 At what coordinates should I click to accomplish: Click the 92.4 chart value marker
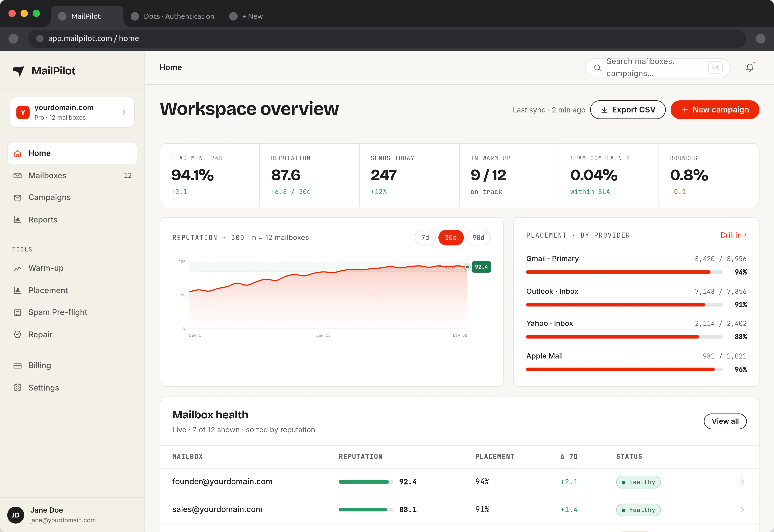pos(481,267)
